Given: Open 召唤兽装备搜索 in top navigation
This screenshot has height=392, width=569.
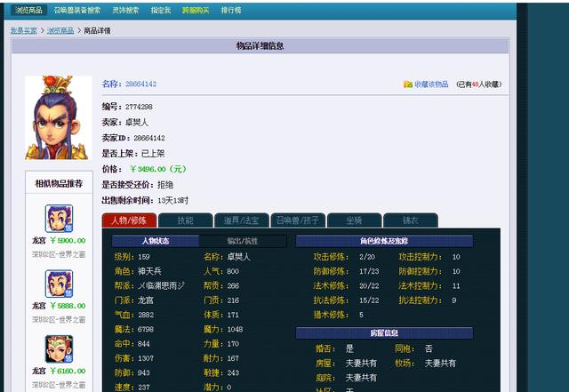Looking at the screenshot, I should pos(77,10).
